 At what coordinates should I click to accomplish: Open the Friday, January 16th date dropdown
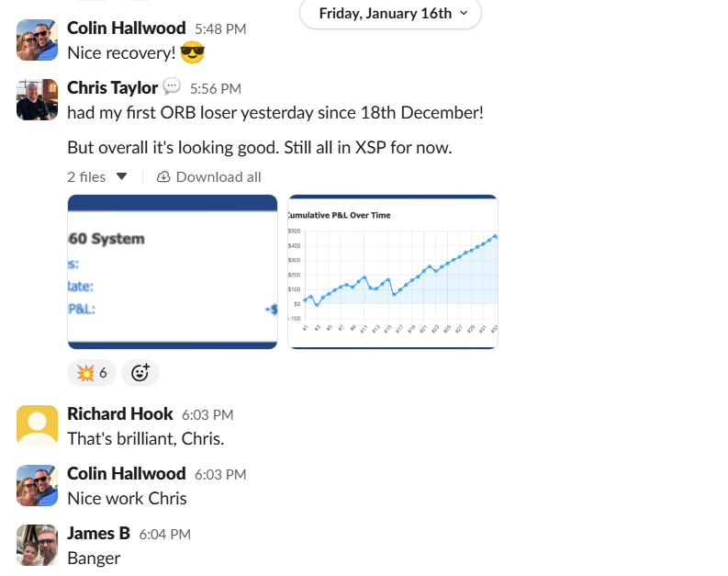click(390, 13)
